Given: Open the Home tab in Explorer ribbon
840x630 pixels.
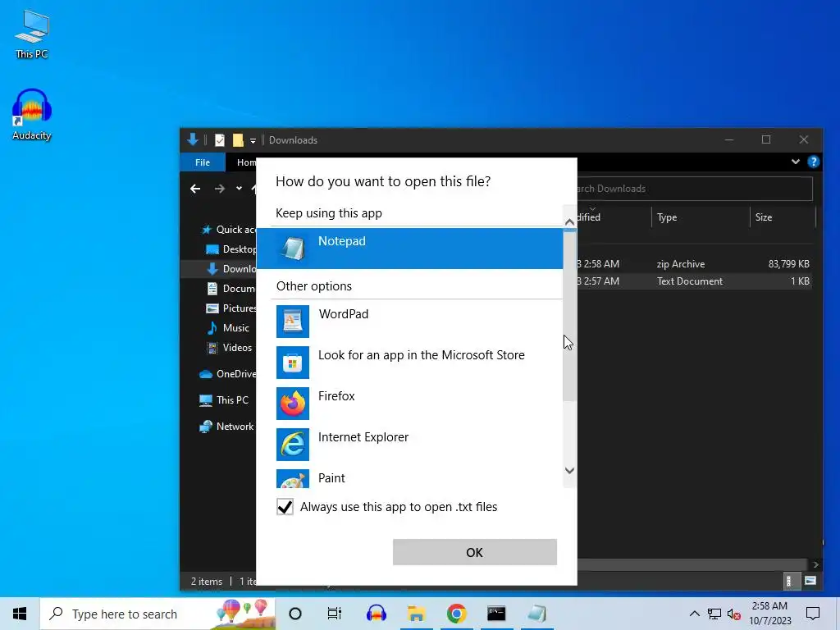Looking at the screenshot, I should tap(246, 162).
